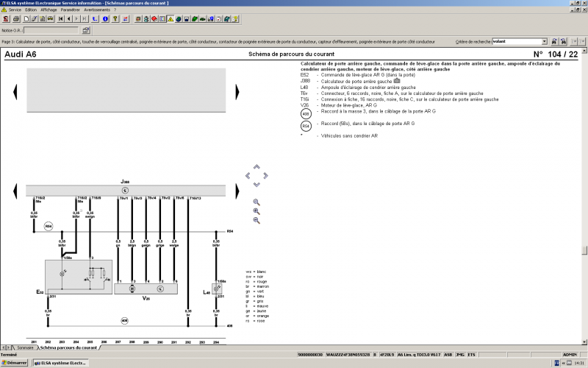Select the Schéma parcours du courant tab
Screen dimensions: 588x368
coord(68,347)
